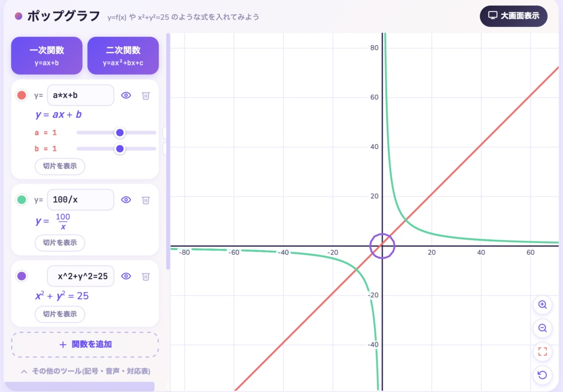Click the y-axis label -40
This screenshot has height=392, width=563.
(x=373, y=345)
